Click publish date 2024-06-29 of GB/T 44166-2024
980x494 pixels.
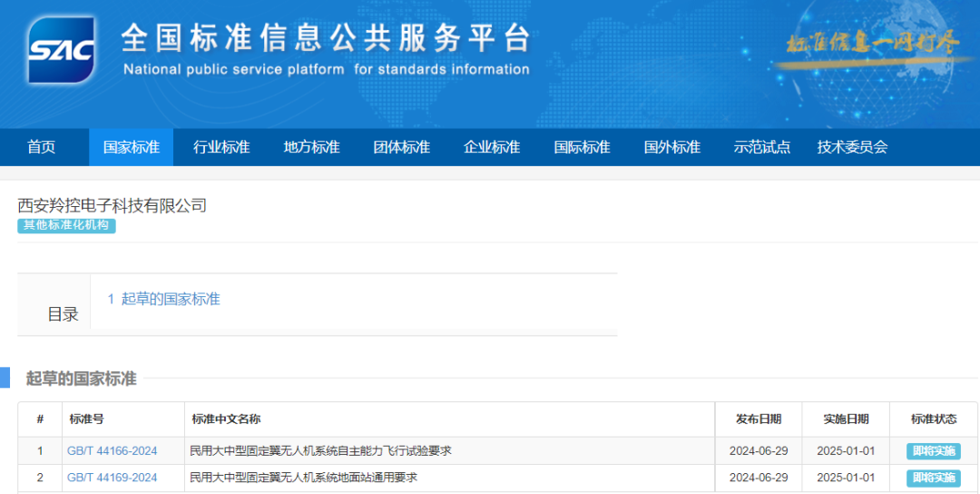point(758,450)
